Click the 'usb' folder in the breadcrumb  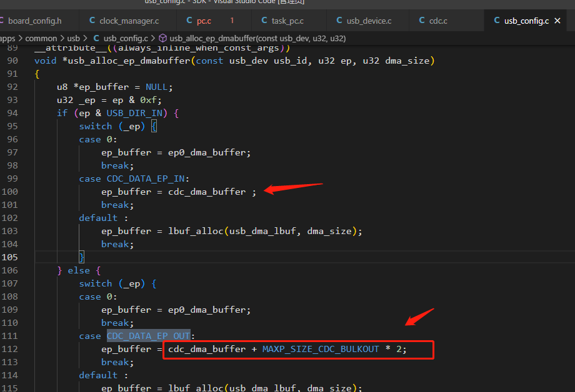point(73,39)
